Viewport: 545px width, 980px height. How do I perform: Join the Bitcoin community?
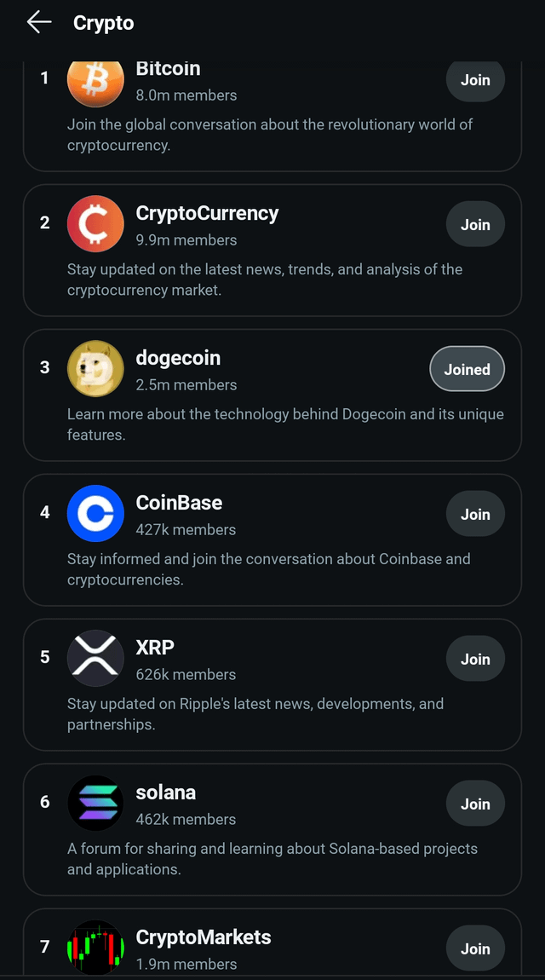pyautogui.click(x=475, y=80)
